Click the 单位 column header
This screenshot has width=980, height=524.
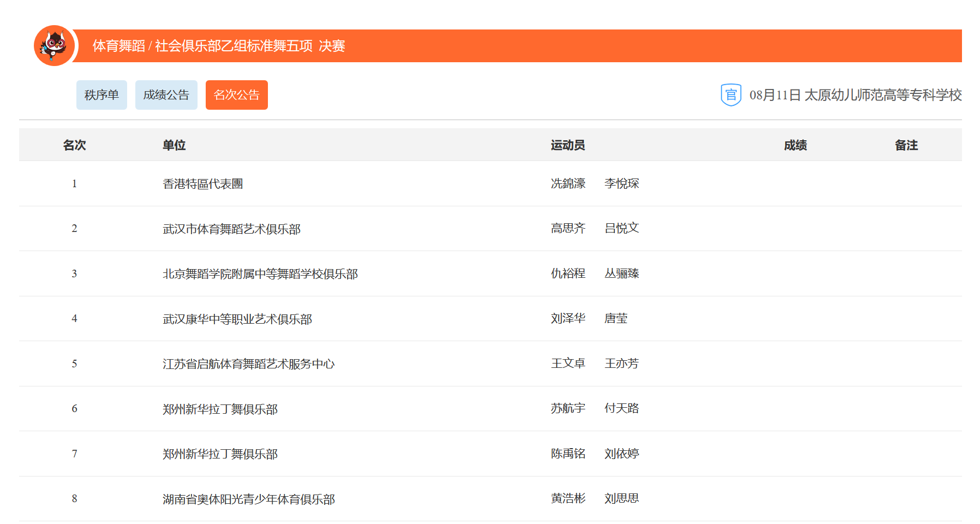[x=174, y=145]
